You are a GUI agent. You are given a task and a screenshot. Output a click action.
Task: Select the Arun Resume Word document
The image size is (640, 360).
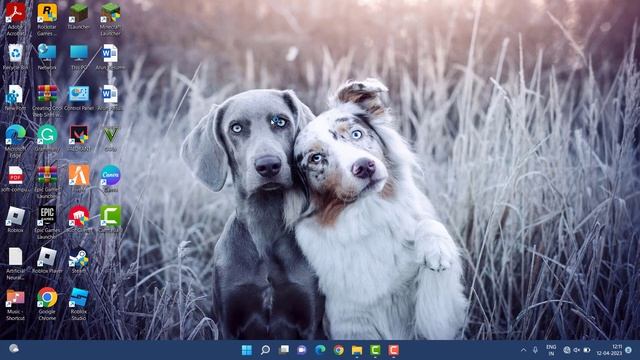click(110, 57)
